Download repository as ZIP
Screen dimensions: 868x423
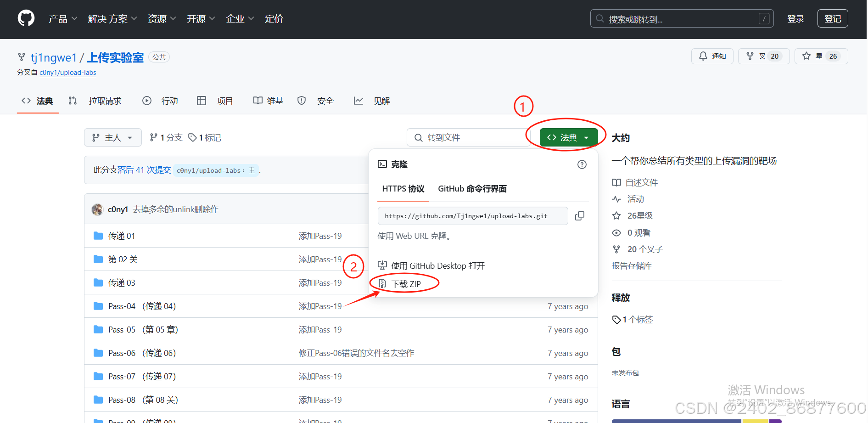(x=406, y=283)
